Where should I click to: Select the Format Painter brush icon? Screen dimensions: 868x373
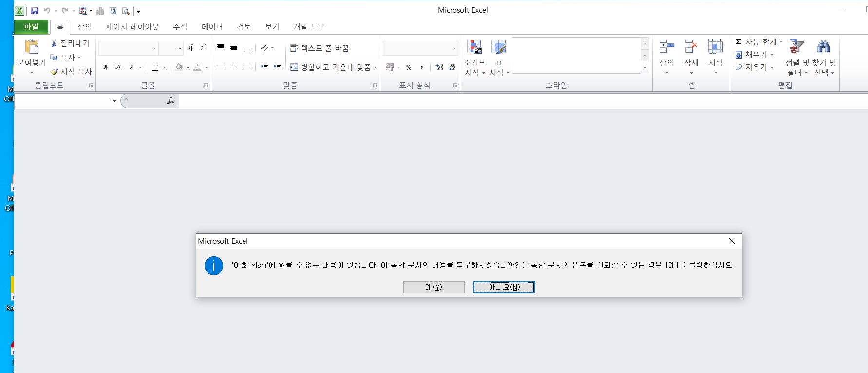coord(54,72)
